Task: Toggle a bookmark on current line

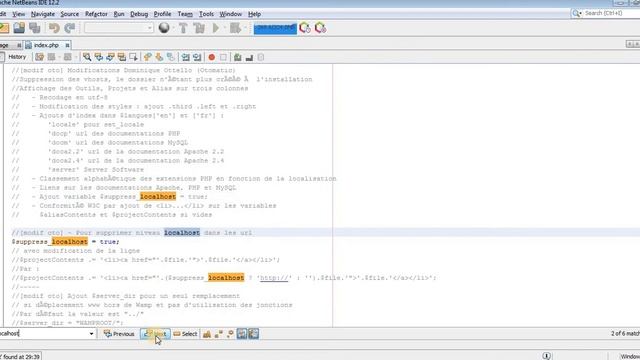Action: point(170,57)
